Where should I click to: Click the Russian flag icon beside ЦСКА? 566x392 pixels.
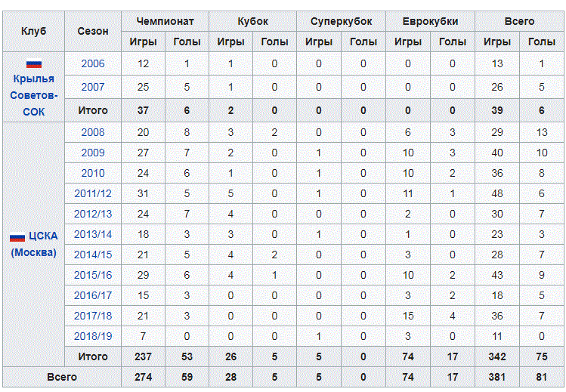pyautogui.click(x=17, y=236)
